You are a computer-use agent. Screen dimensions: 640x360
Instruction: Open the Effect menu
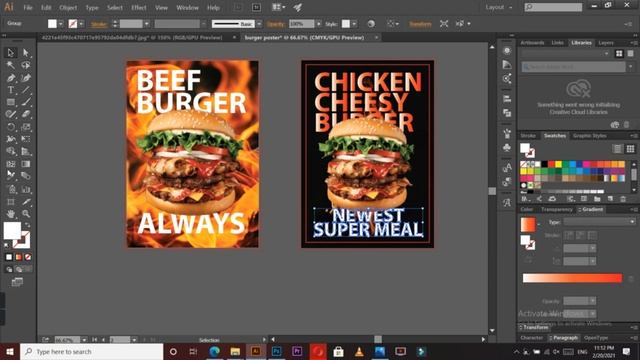(x=139, y=7)
